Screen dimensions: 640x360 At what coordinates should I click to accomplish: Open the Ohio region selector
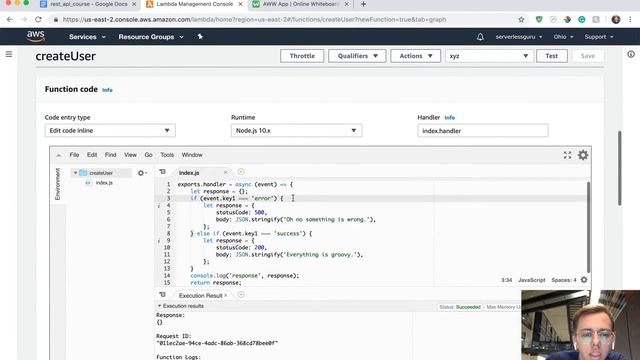(x=563, y=37)
